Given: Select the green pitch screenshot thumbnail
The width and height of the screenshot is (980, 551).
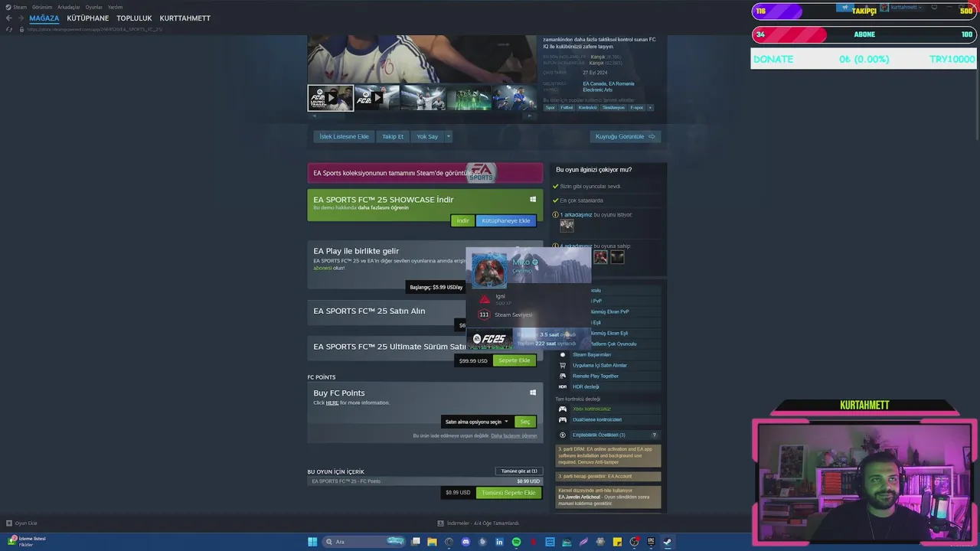Looking at the screenshot, I should pos(469,98).
